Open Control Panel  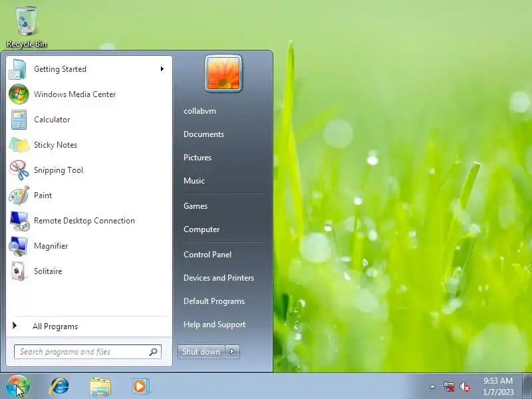(x=207, y=255)
